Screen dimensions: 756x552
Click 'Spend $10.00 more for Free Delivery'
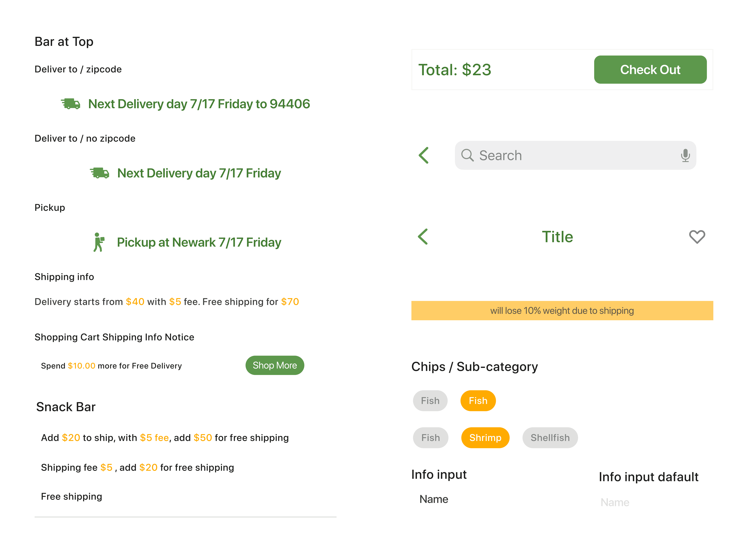pos(111,366)
